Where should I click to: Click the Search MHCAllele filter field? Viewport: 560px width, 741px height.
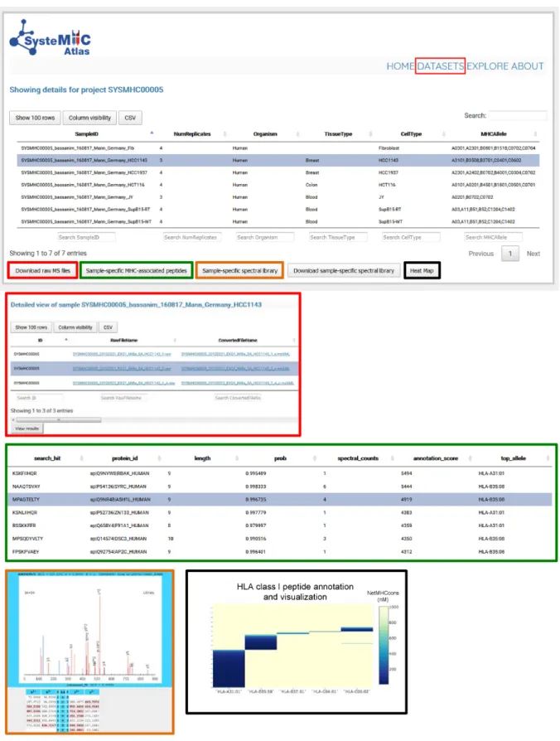[494, 237]
